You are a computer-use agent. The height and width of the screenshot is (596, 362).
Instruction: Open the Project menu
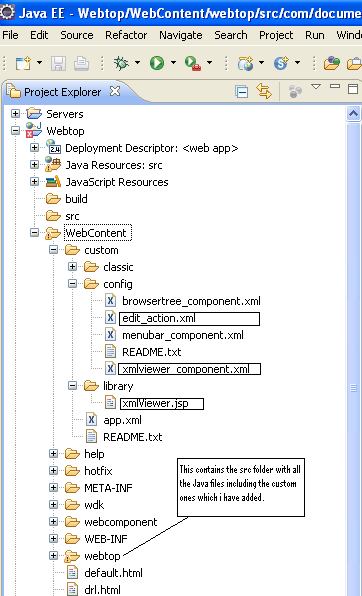point(276,35)
